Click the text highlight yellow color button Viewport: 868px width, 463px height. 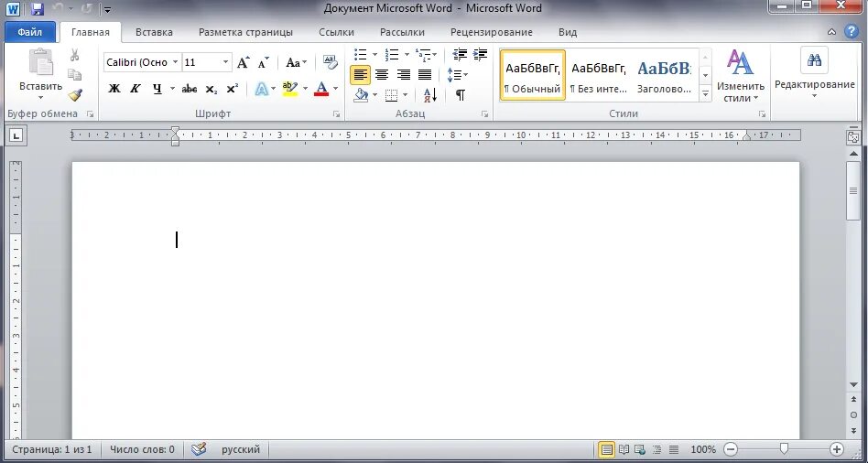[290, 89]
